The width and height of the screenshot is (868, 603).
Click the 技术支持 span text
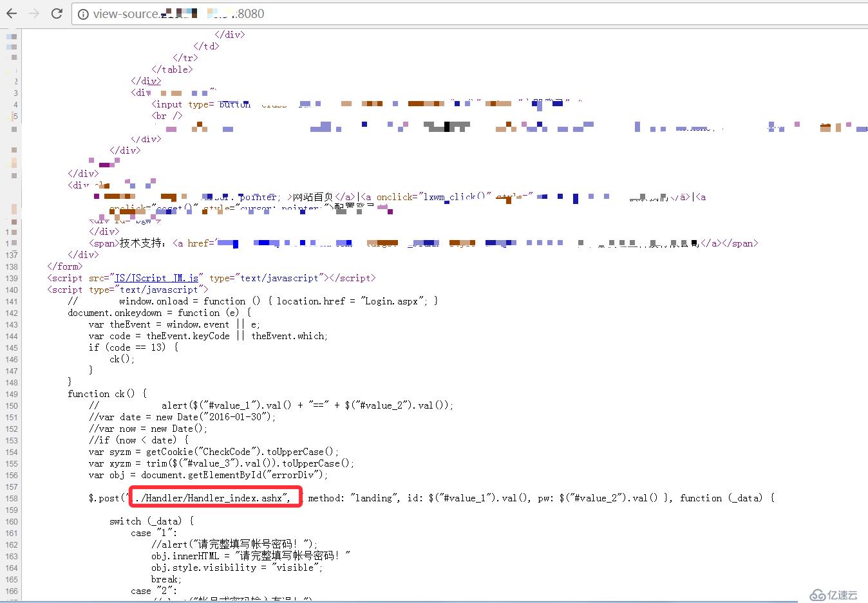pyautogui.click(x=143, y=243)
